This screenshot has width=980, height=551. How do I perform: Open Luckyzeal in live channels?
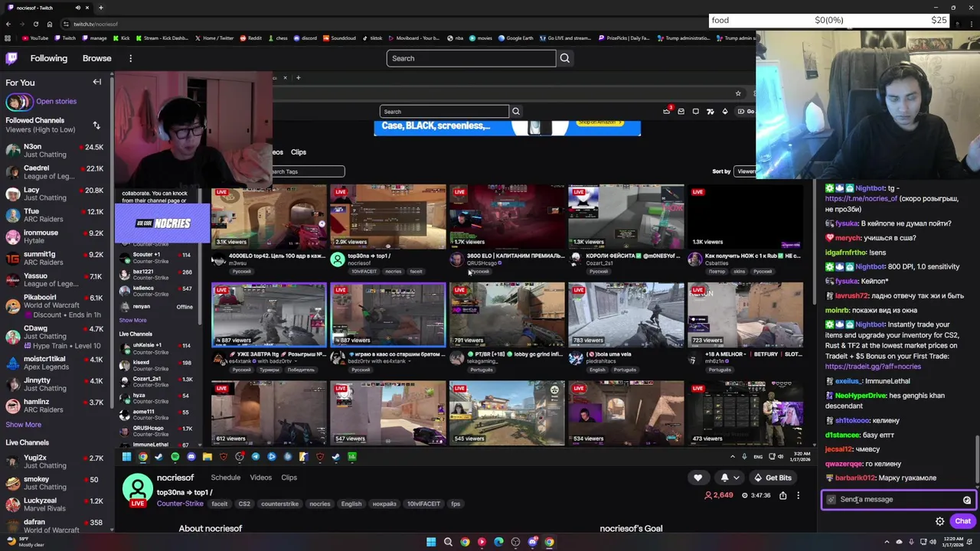pos(54,504)
